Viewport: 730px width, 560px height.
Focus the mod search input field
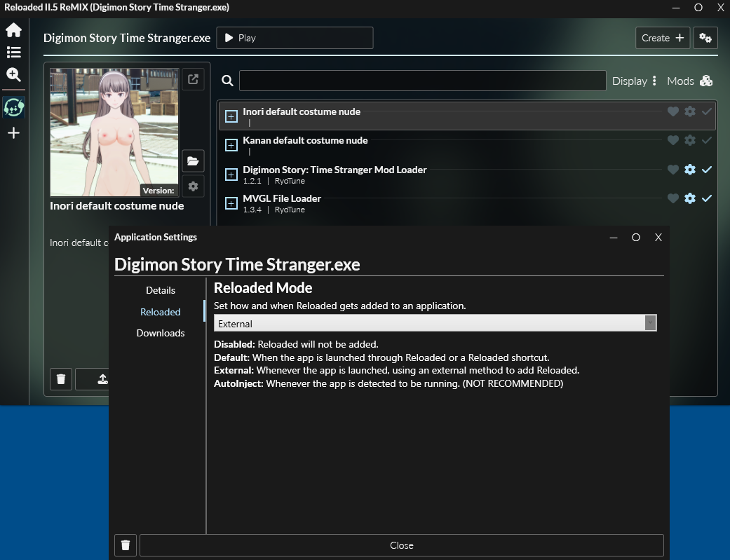(422, 81)
